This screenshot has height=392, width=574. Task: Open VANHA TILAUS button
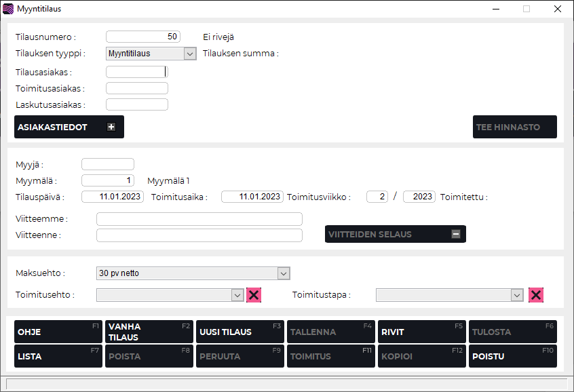click(149, 332)
